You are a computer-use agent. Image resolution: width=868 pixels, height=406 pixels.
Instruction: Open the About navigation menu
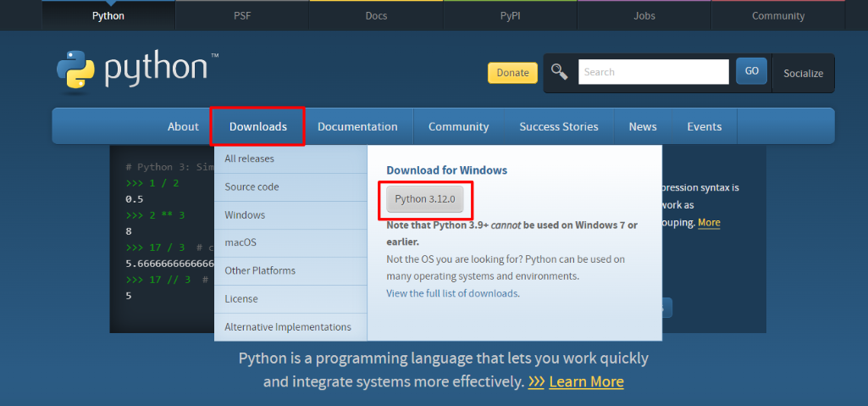coord(183,126)
